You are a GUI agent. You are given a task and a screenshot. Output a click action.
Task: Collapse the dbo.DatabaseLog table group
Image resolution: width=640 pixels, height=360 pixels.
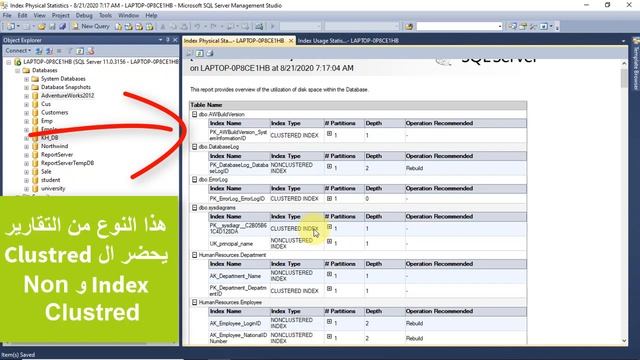click(195, 147)
